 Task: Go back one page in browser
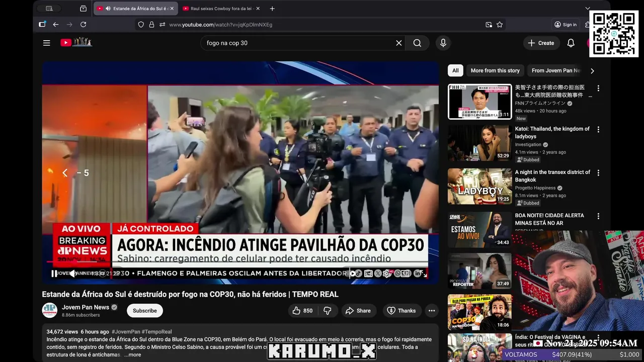pyautogui.click(x=55, y=24)
